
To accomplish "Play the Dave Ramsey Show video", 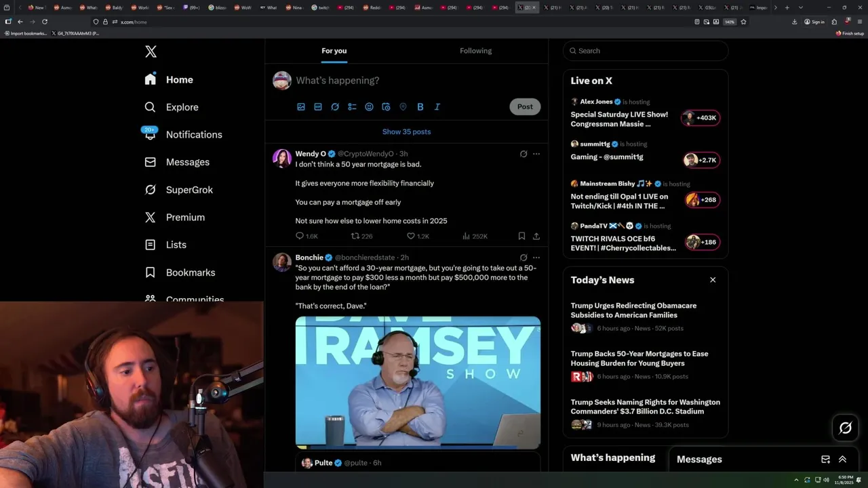I will [418, 383].
